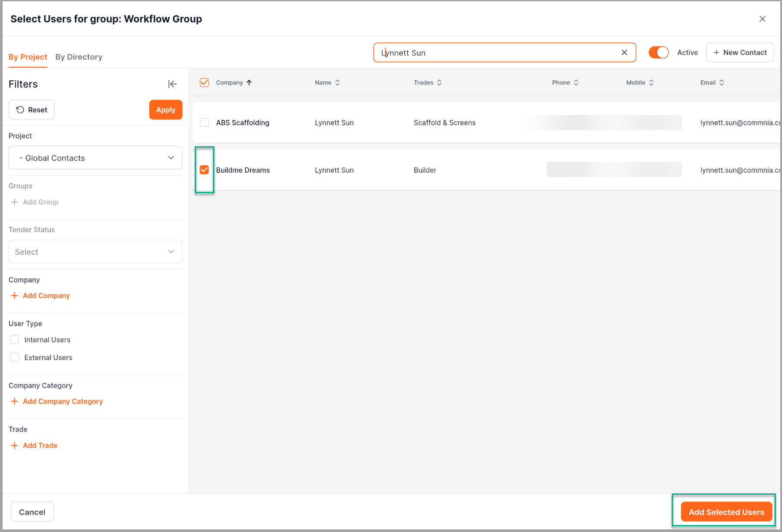Click the New Contact button

pos(740,53)
